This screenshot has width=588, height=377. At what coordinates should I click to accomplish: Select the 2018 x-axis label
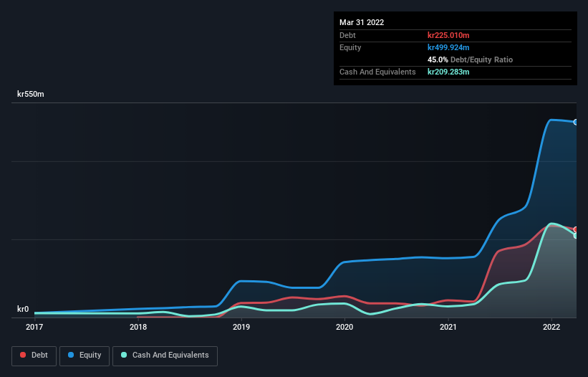[x=138, y=327]
